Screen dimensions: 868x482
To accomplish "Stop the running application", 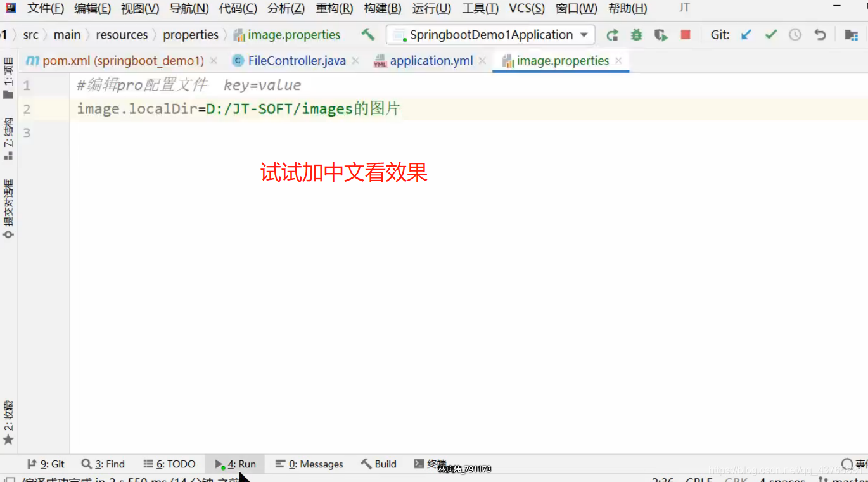I will pos(685,35).
